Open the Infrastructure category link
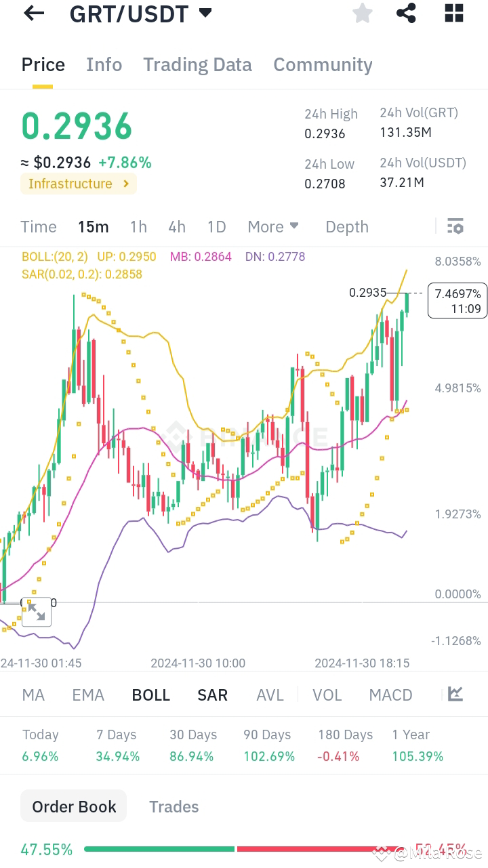The image size is (488, 868). (78, 184)
